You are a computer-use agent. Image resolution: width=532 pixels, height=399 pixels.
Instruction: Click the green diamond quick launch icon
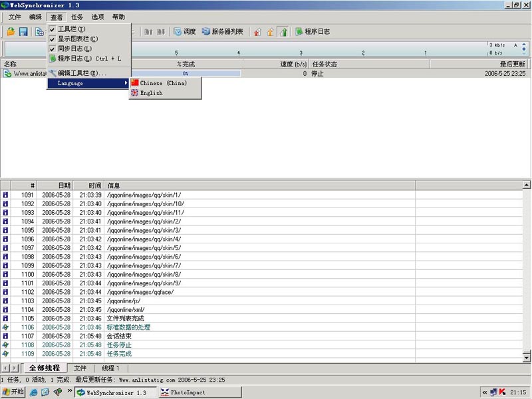pos(58,392)
